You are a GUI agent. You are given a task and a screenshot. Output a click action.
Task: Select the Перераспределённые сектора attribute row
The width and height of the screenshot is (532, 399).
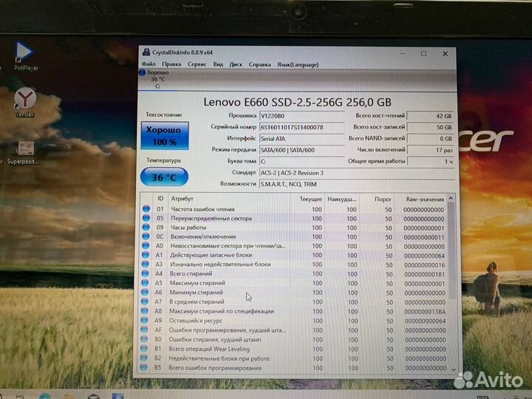click(294, 219)
